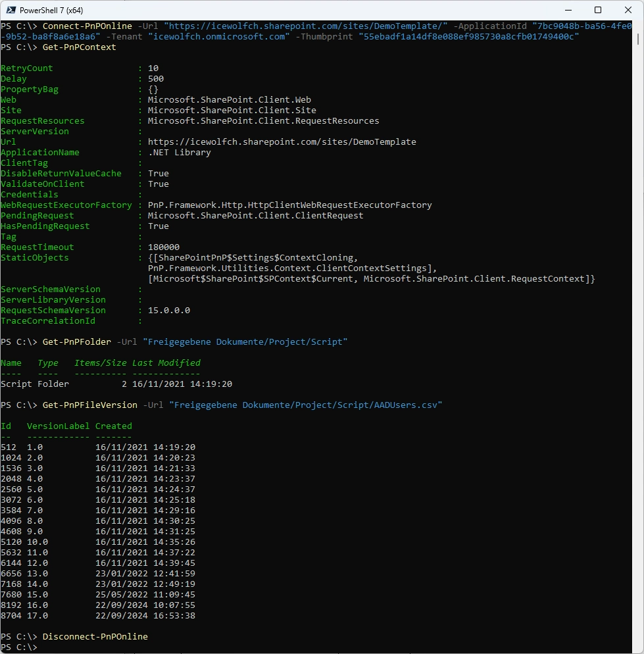Click the AADUsers.csv path string
Viewport: 644px width, 654px height.
[x=306, y=405]
